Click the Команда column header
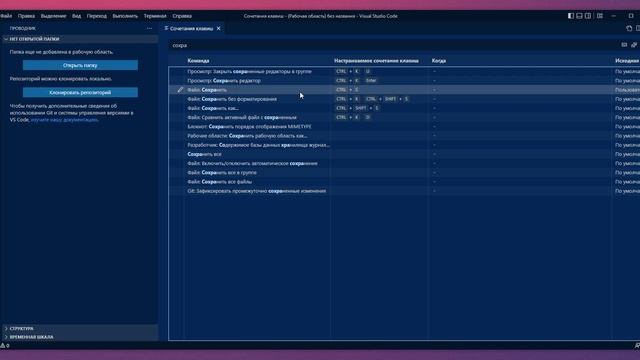 click(x=198, y=61)
